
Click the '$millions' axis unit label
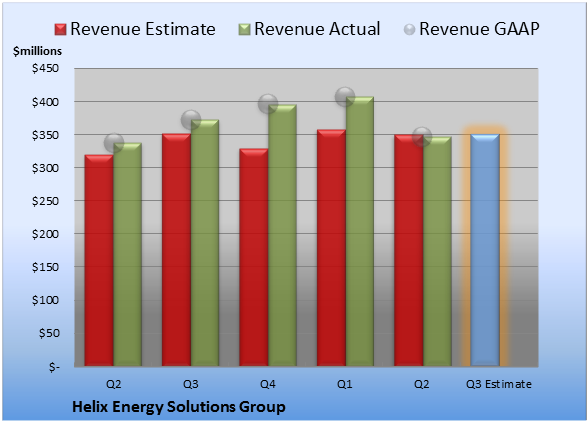[x=38, y=51]
